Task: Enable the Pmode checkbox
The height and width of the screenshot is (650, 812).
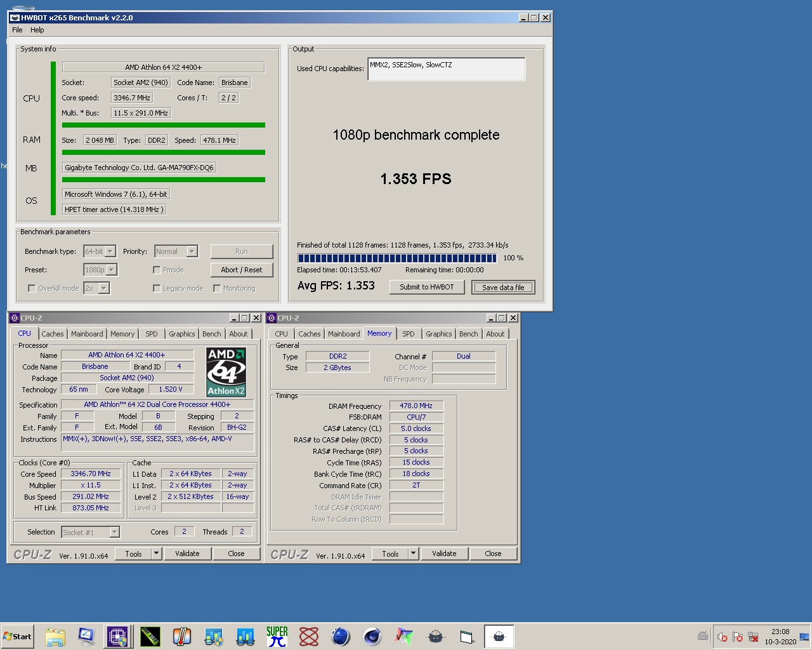Action: [157, 270]
